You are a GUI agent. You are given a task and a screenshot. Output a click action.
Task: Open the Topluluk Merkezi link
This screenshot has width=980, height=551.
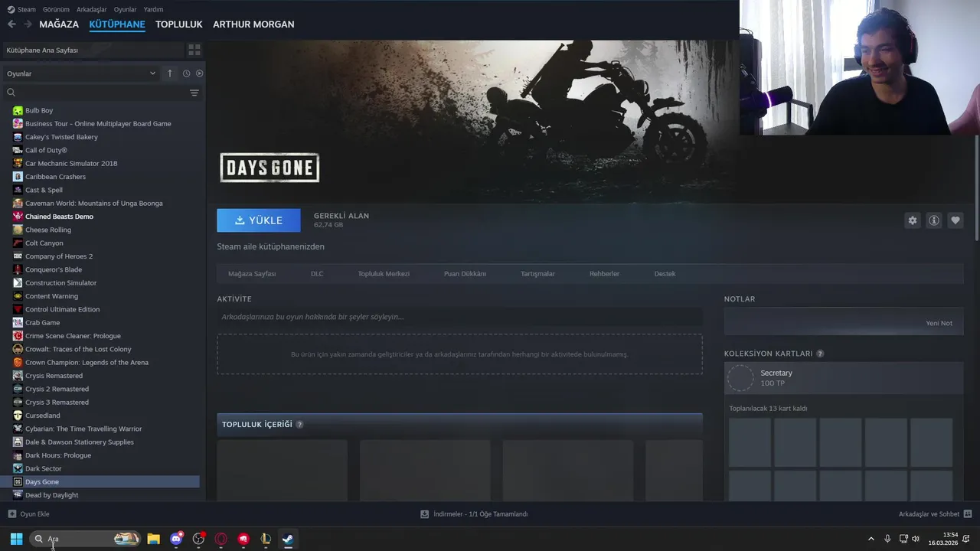pos(384,274)
